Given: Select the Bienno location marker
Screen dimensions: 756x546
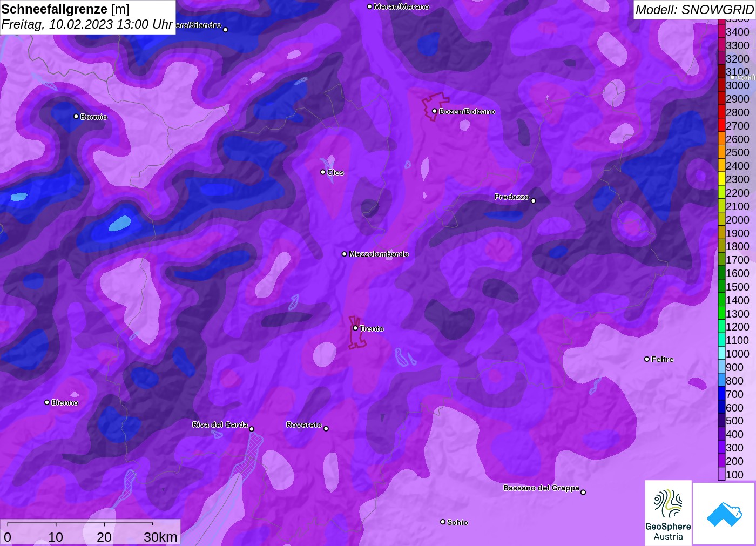Looking at the screenshot, I should tap(47, 402).
